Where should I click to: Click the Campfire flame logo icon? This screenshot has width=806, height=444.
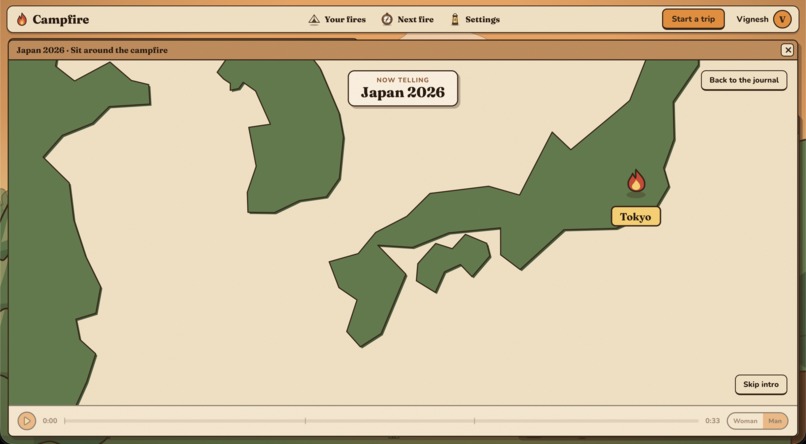[x=22, y=20]
